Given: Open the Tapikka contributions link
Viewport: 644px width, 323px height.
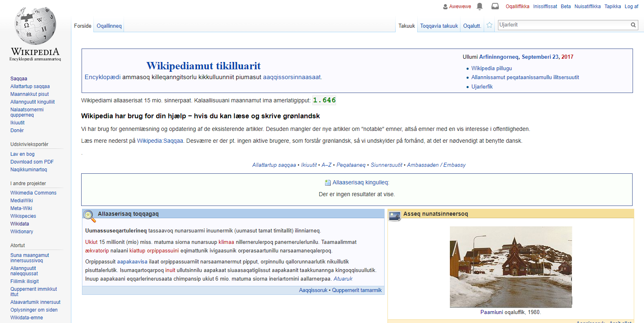Looking at the screenshot, I should click(613, 7).
